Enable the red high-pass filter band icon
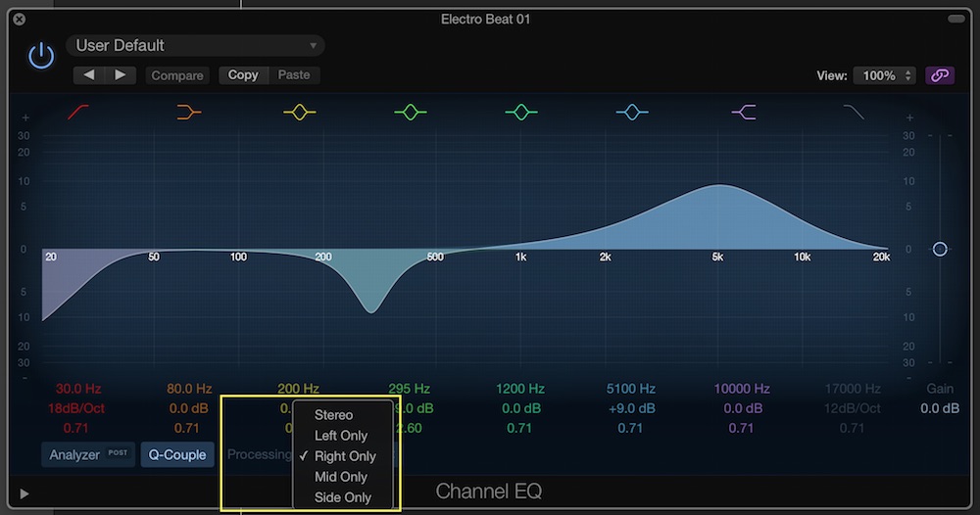The width and height of the screenshot is (980, 515). pos(78,113)
